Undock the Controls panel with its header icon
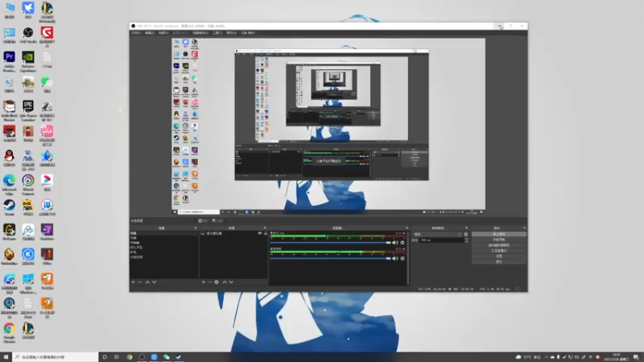This screenshot has width=644, height=362. (524, 228)
